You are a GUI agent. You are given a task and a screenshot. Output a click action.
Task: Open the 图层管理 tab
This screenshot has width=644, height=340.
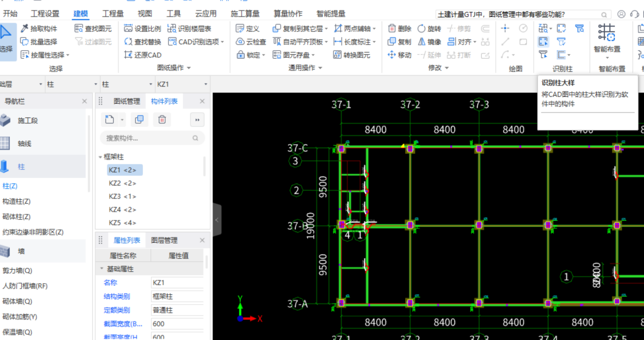click(164, 240)
